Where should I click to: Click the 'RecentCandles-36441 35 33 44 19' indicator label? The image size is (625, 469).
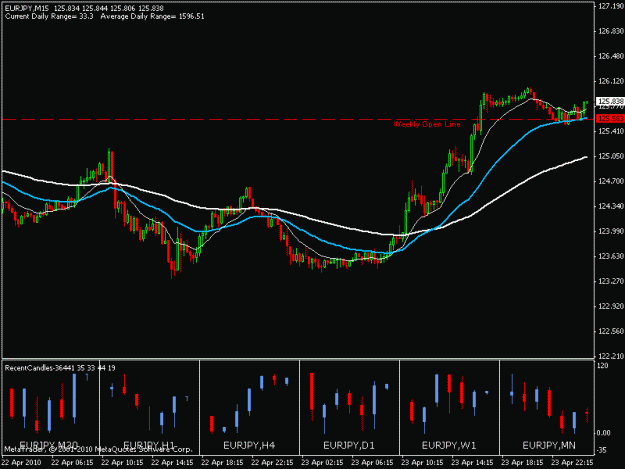[x=60, y=368]
